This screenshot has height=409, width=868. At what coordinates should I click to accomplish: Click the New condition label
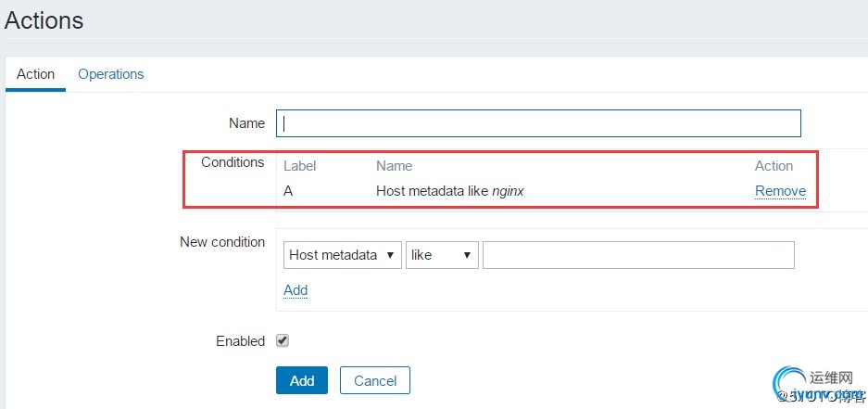click(222, 242)
